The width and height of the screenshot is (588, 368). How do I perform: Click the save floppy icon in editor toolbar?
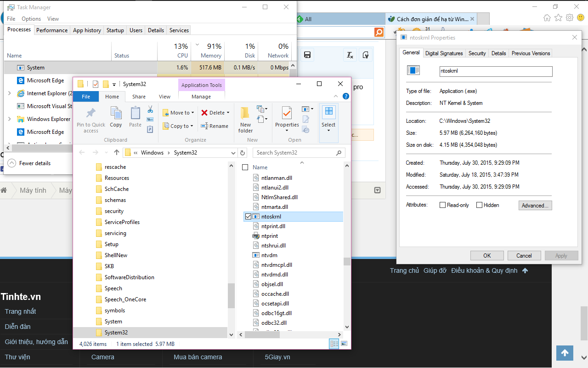point(308,55)
